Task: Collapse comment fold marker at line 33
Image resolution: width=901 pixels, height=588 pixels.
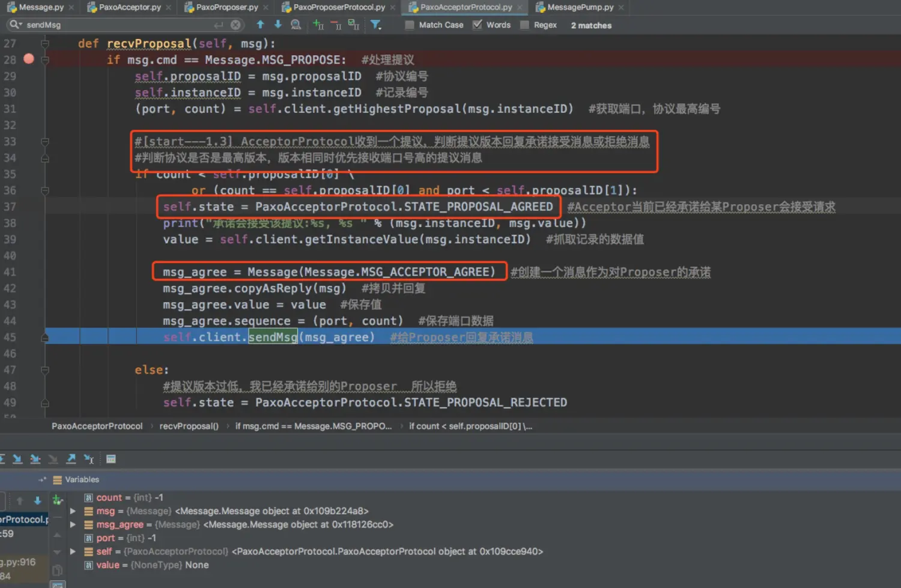Action: click(x=45, y=142)
